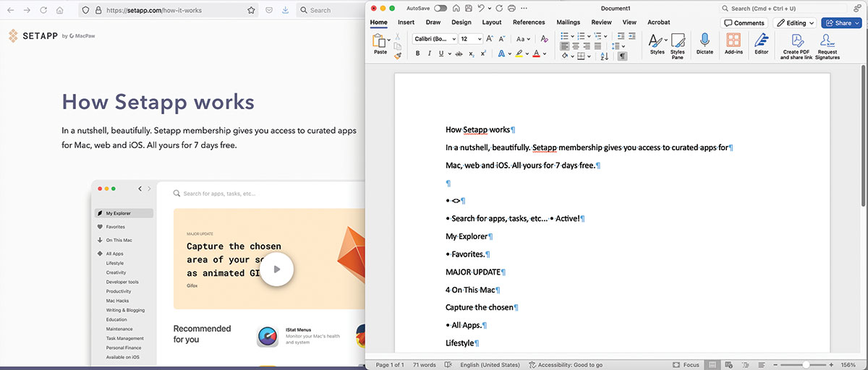Choose the yellow text highlight color
Image resolution: width=868 pixels, height=370 pixels.
point(519,53)
